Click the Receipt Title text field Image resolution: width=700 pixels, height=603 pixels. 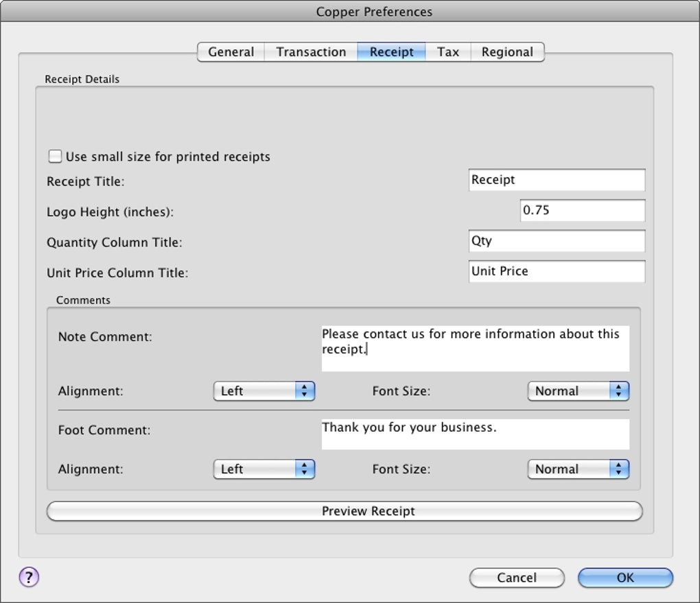coord(557,180)
